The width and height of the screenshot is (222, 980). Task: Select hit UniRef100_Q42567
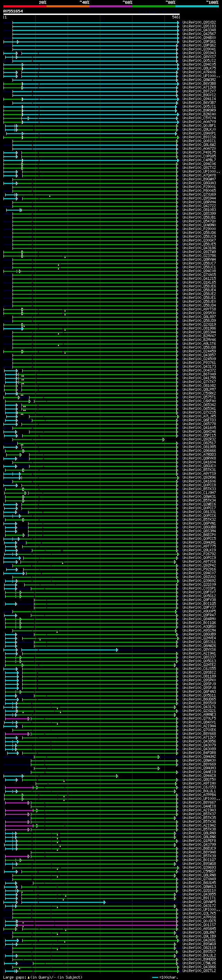(x=199, y=34)
